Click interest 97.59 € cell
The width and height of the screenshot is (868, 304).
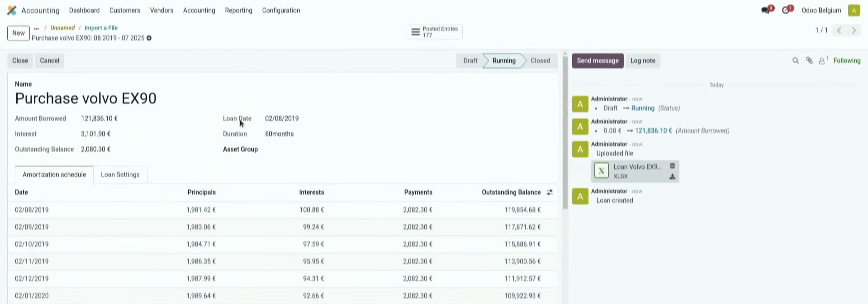(313, 244)
